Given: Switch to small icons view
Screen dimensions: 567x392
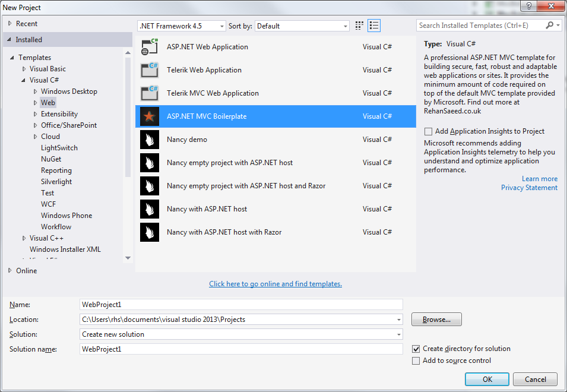Looking at the screenshot, I should [x=359, y=26].
